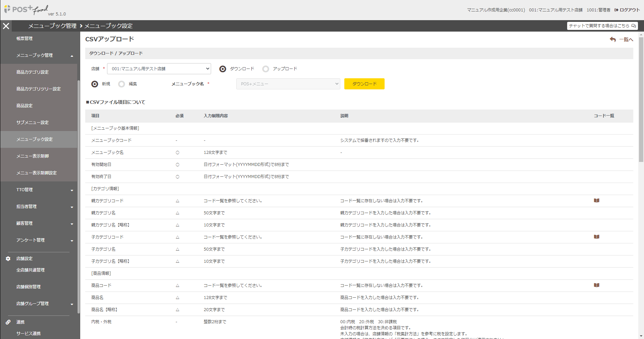Expand the 担当者管理 section
This screenshot has width=644, height=339.
(72, 207)
